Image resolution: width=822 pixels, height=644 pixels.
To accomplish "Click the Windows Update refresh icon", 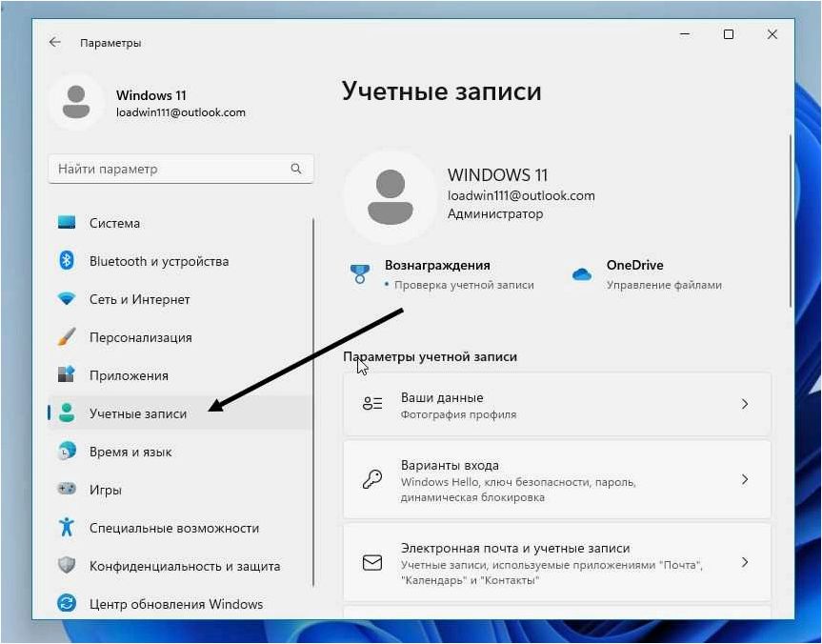I will [x=67, y=604].
